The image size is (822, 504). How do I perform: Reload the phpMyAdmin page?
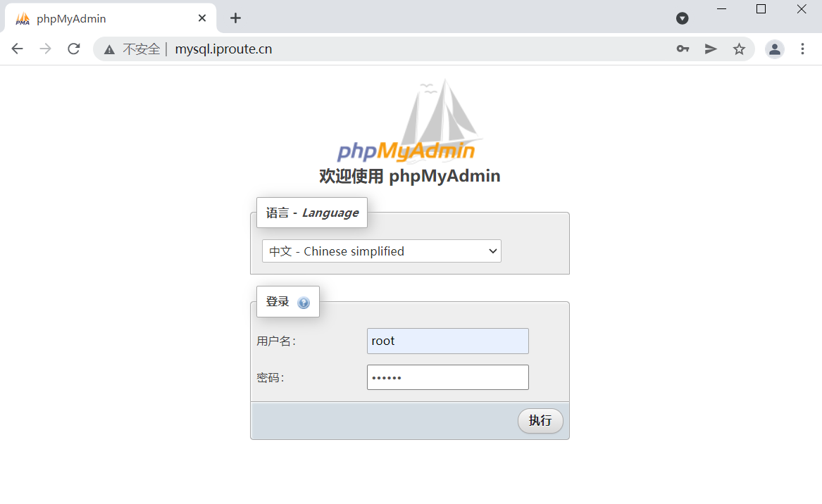74,49
